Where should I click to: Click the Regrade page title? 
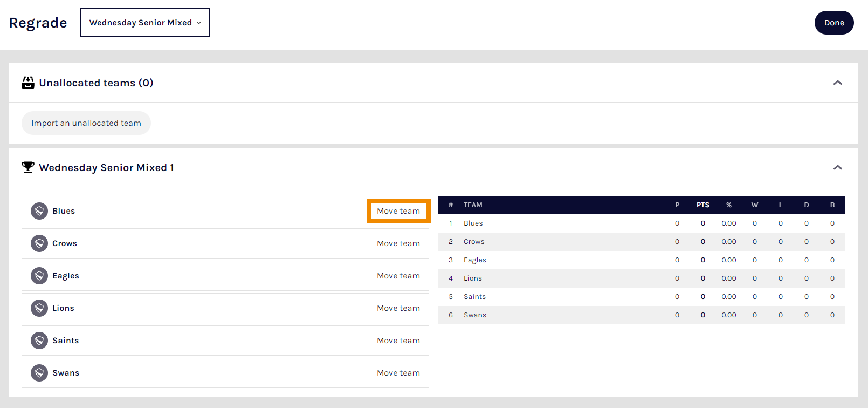point(38,23)
